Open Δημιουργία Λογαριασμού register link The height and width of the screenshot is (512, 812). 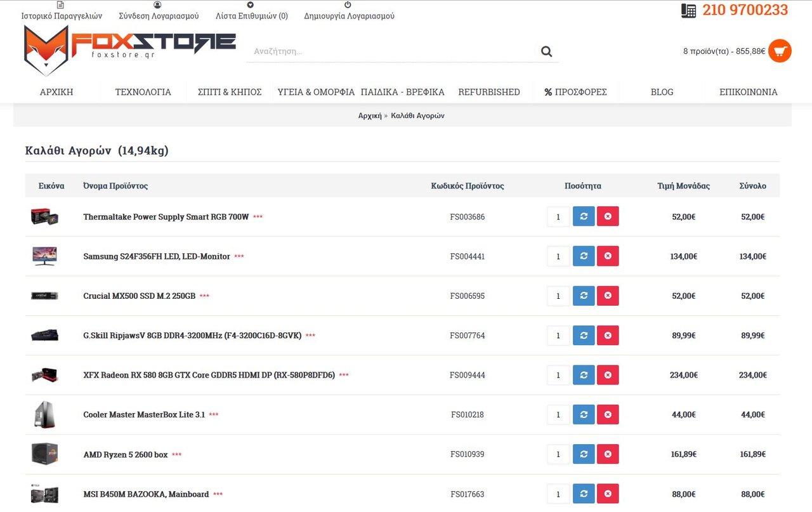pos(349,11)
